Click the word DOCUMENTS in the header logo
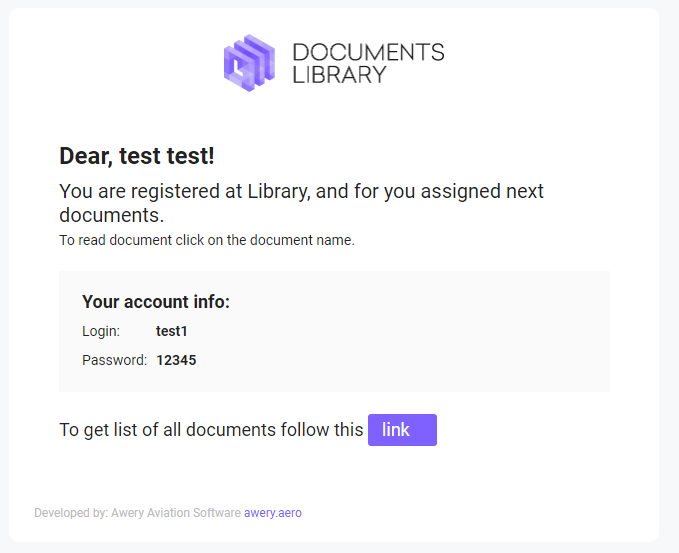This screenshot has width=679, height=553. (368, 52)
